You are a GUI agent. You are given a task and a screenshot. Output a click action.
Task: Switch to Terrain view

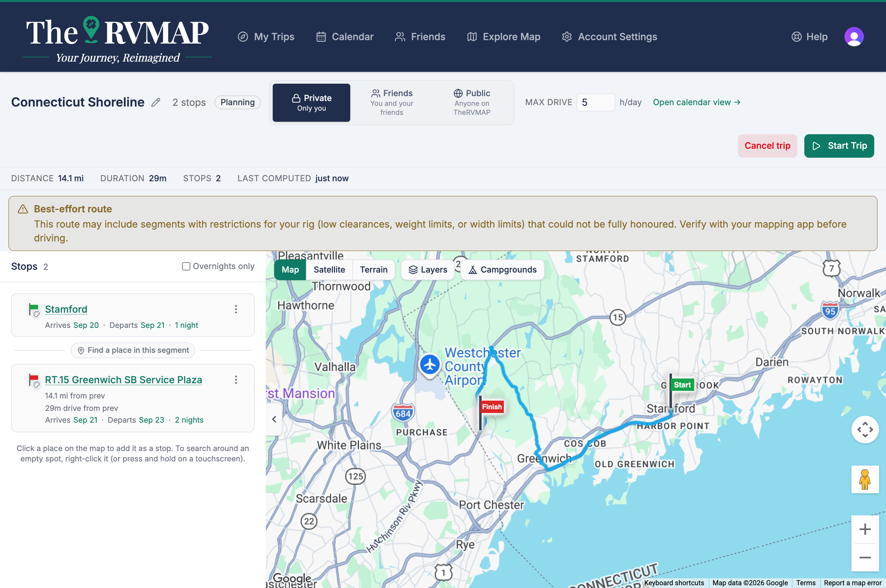(373, 270)
